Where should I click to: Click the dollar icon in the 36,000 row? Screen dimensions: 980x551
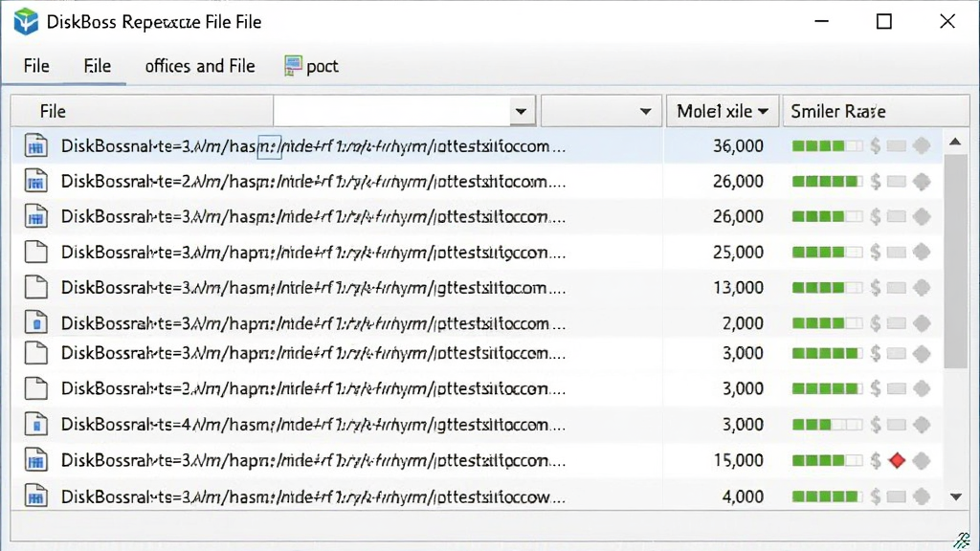coord(876,145)
